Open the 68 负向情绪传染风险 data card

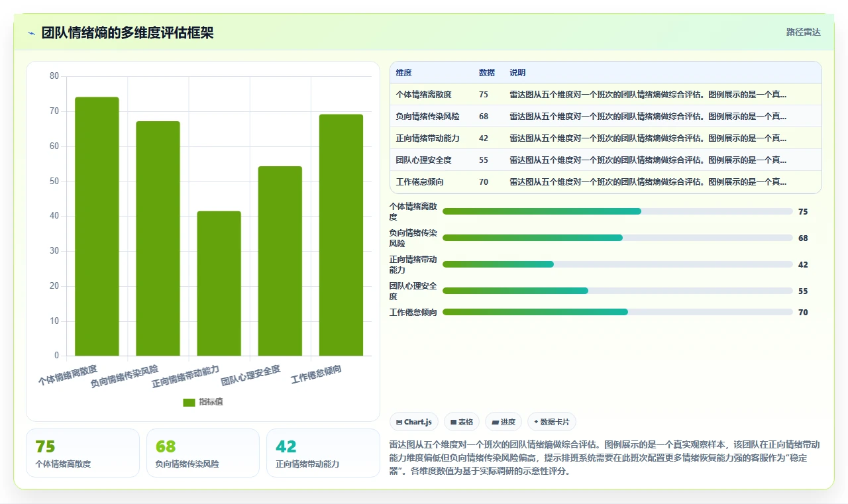click(x=203, y=453)
